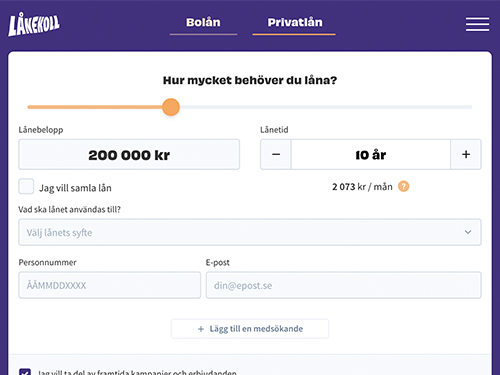
Task: Click the Hur mycket behöver du låna? heading
Action: coord(250,80)
